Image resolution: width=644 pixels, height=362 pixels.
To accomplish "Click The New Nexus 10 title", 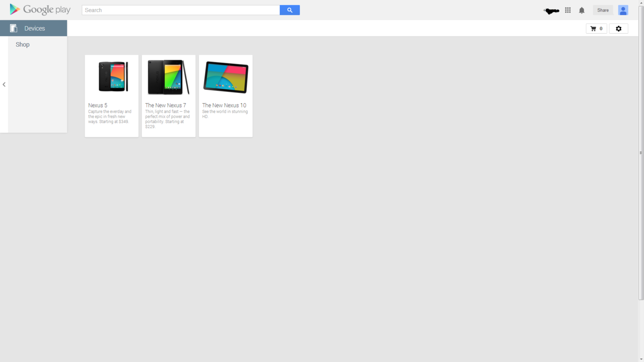I will (x=224, y=106).
